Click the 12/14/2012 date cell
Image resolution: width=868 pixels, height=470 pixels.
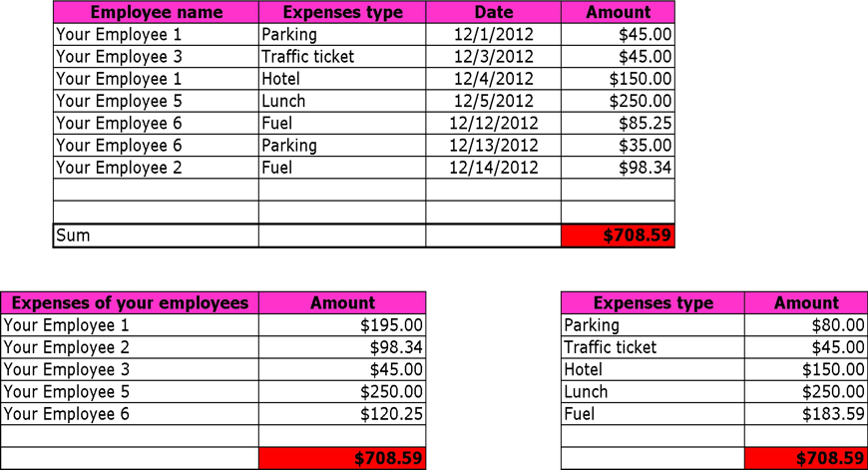493,168
